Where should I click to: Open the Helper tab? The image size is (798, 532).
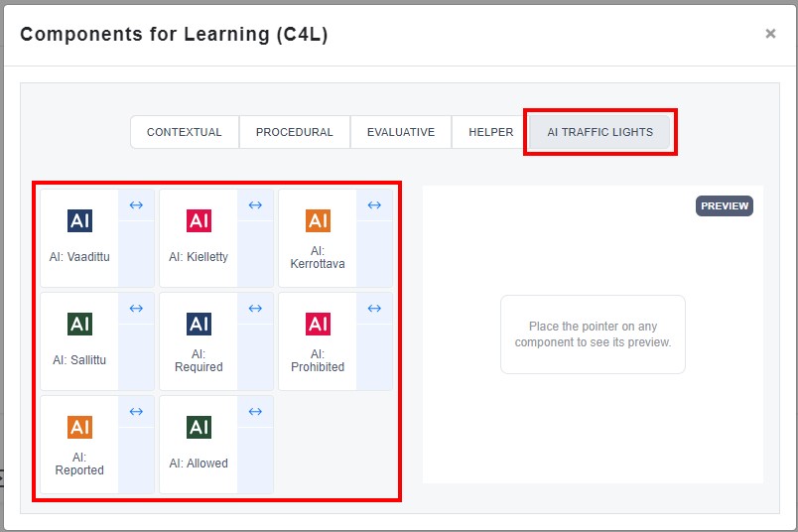coord(490,132)
